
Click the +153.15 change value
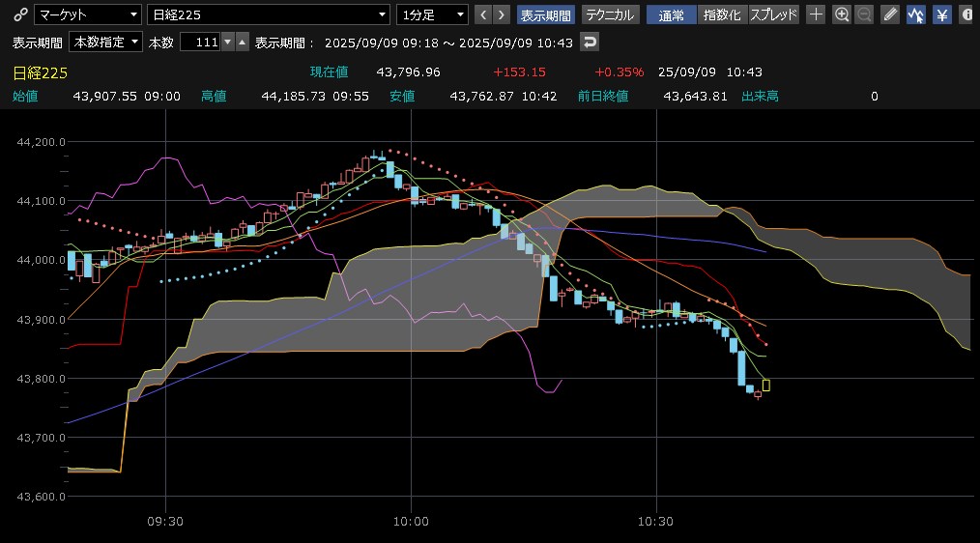pyautogui.click(x=519, y=71)
